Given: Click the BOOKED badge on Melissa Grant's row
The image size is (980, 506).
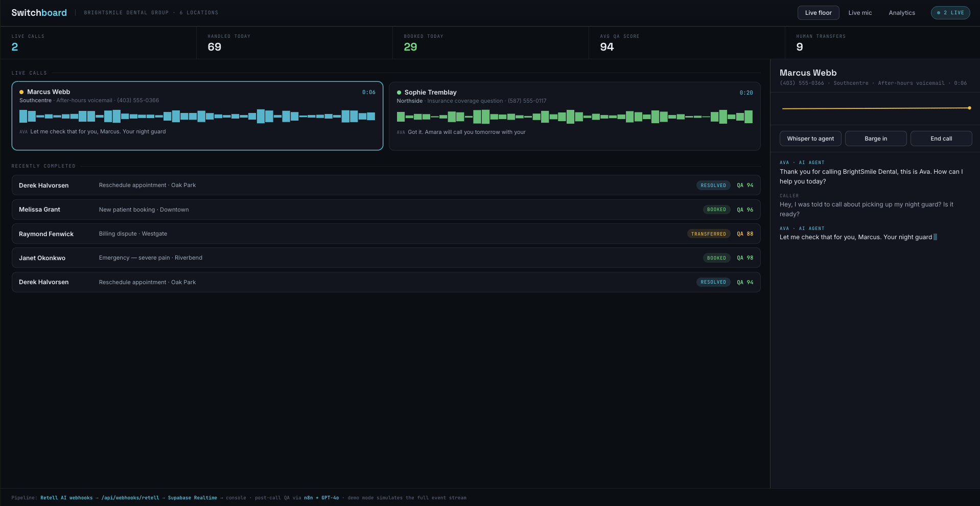Looking at the screenshot, I should coord(716,210).
